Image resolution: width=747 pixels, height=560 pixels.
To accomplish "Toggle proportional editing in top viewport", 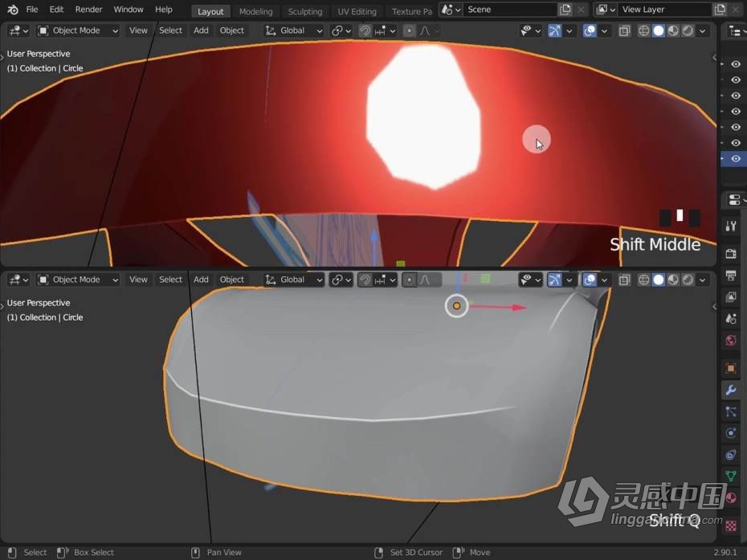I will click(x=409, y=31).
